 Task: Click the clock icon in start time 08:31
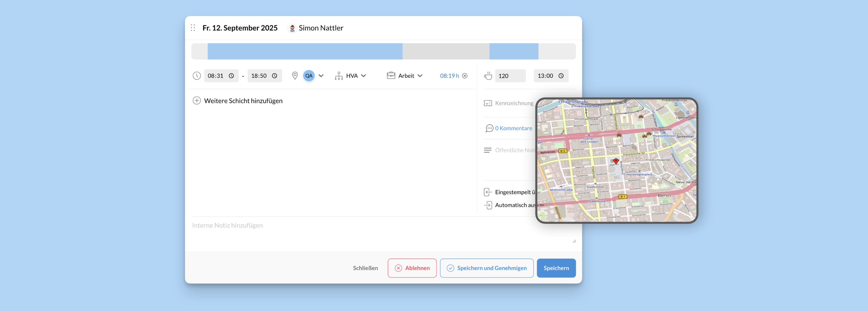231,76
